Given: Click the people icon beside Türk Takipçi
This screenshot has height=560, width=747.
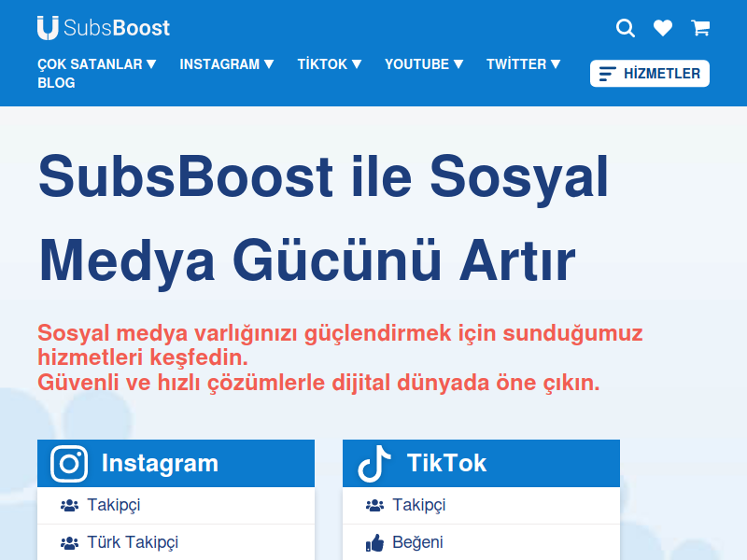Looking at the screenshot, I should pos(69,542).
